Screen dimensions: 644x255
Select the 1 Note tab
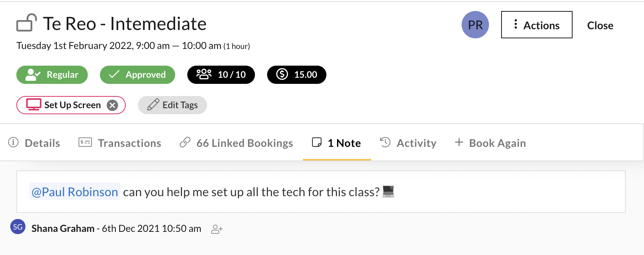[337, 143]
